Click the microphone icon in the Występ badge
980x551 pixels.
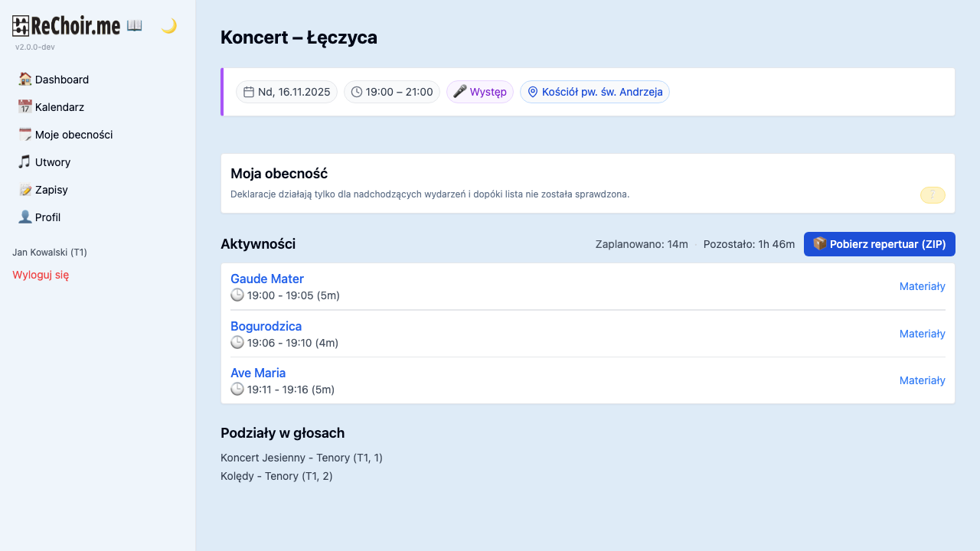[459, 91]
